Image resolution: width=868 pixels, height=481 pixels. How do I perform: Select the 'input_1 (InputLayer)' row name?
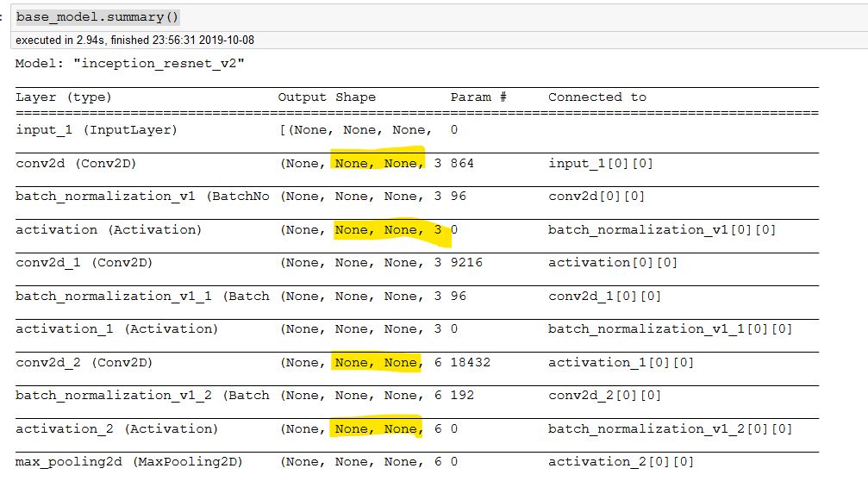pos(97,130)
